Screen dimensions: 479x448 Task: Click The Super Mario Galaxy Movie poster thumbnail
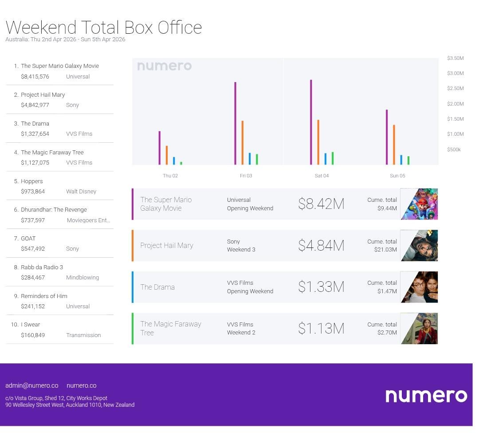tap(419, 204)
